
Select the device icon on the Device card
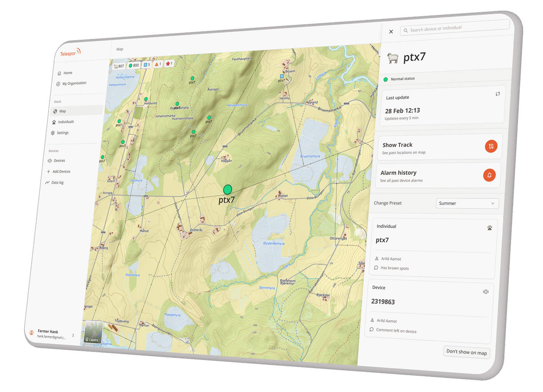click(x=486, y=291)
